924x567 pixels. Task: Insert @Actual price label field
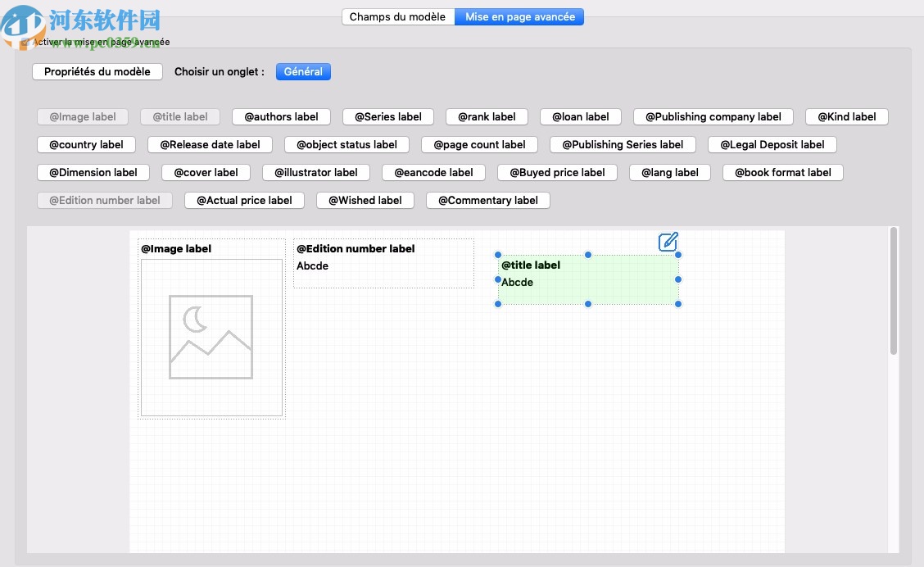tap(244, 200)
